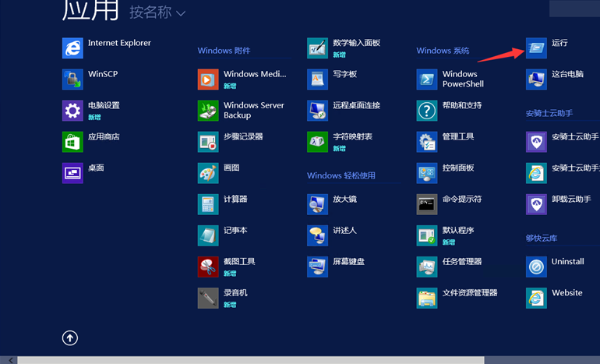Open 计算器 calculator app
The image size is (600, 364).
[208, 204]
